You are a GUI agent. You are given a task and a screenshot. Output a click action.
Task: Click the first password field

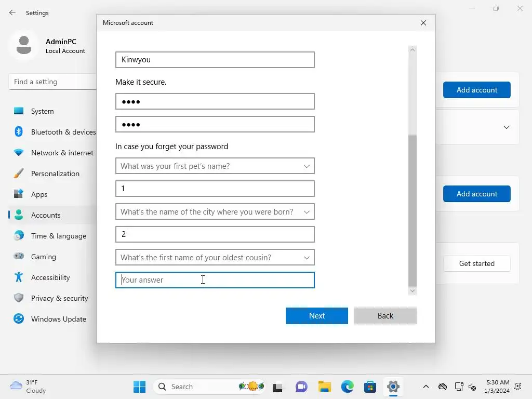pyautogui.click(x=215, y=101)
